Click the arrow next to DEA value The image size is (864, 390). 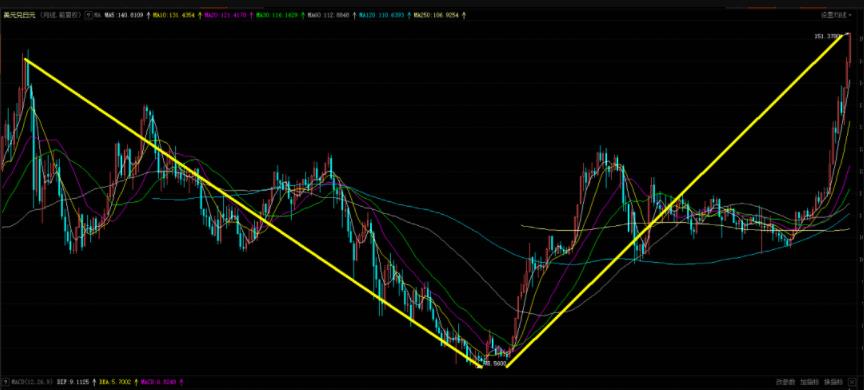pyautogui.click(x=136, y=381)
